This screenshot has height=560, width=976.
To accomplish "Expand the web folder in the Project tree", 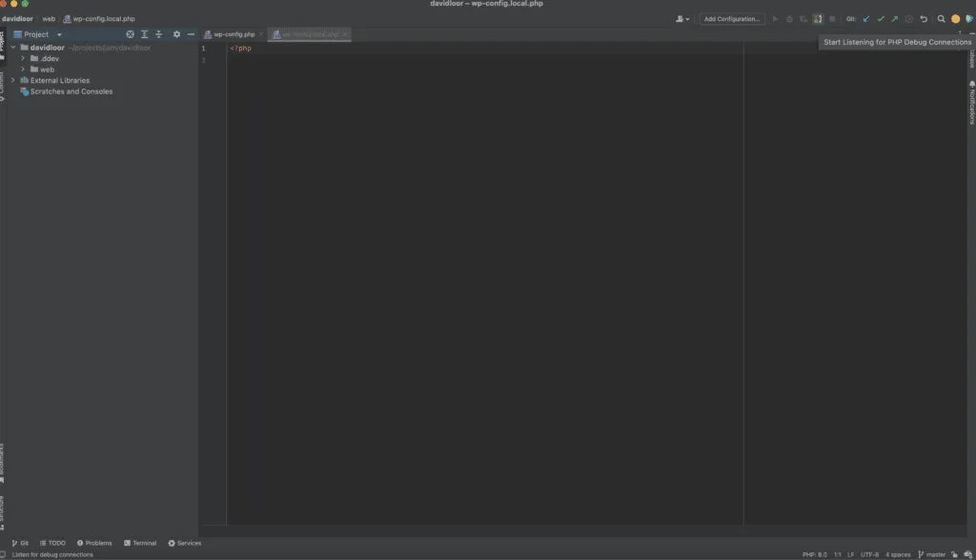I will coord(23,69).
